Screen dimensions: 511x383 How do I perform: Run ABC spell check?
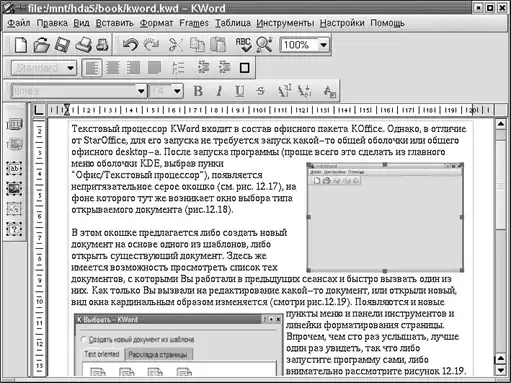tap(243, 45)
